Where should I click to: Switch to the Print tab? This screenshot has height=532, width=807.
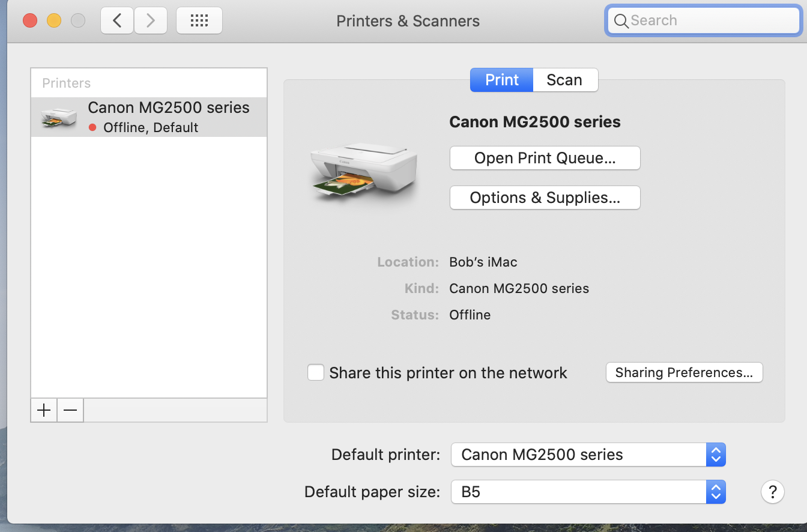(x=502, y=80)
